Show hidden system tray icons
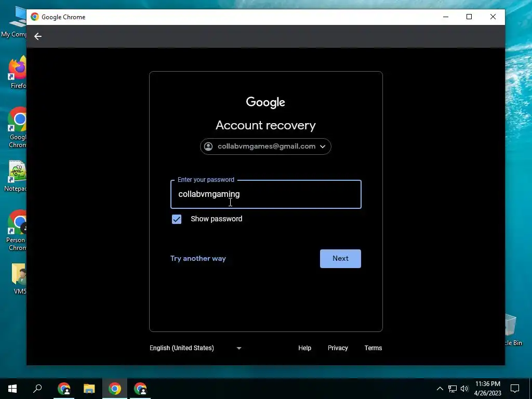This screenshot has width=532, height=399. coord(440,389)
